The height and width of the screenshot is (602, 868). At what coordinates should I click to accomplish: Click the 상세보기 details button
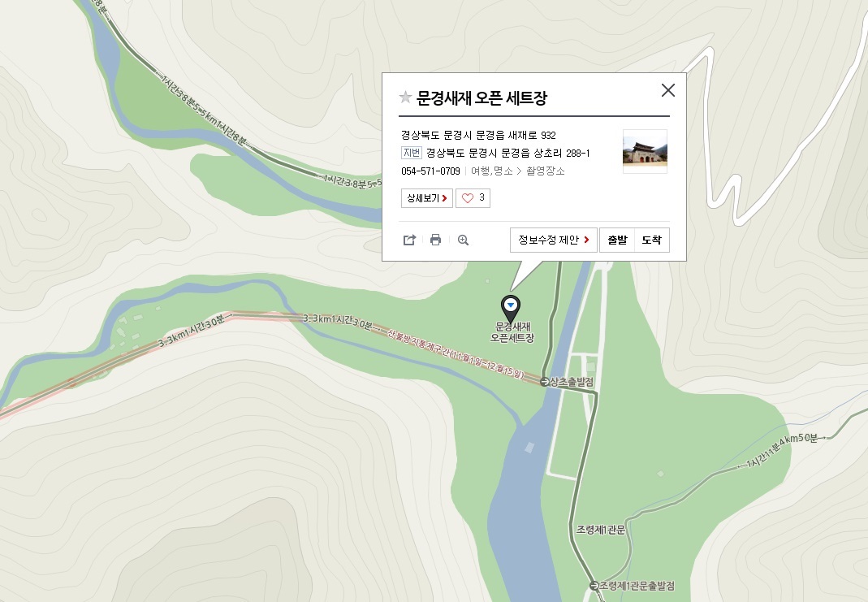[427, 198]
